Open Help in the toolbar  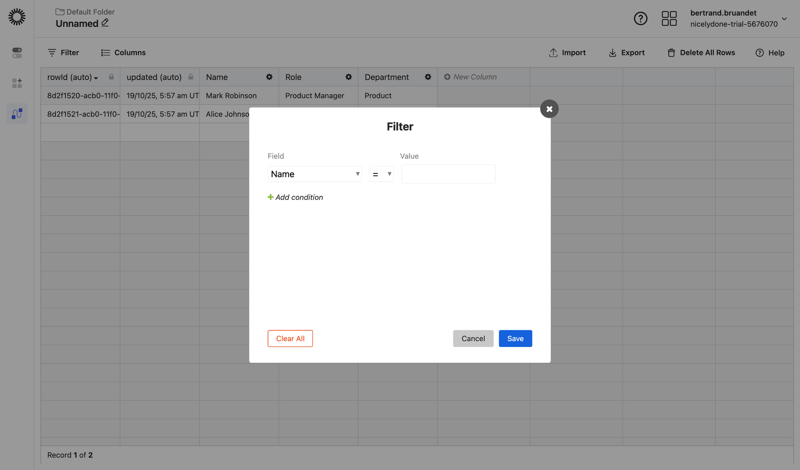pyautogui.click(x=769, y=53)
